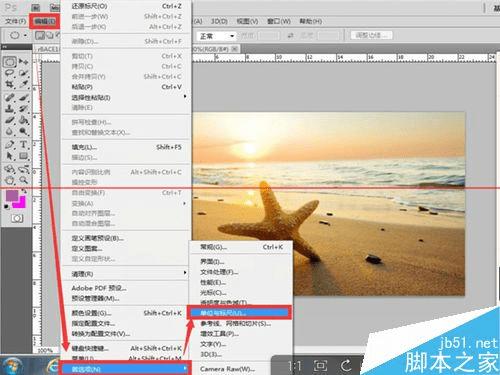Open the 编辑(E) menu
500x375 pixels.
(45, 22)
